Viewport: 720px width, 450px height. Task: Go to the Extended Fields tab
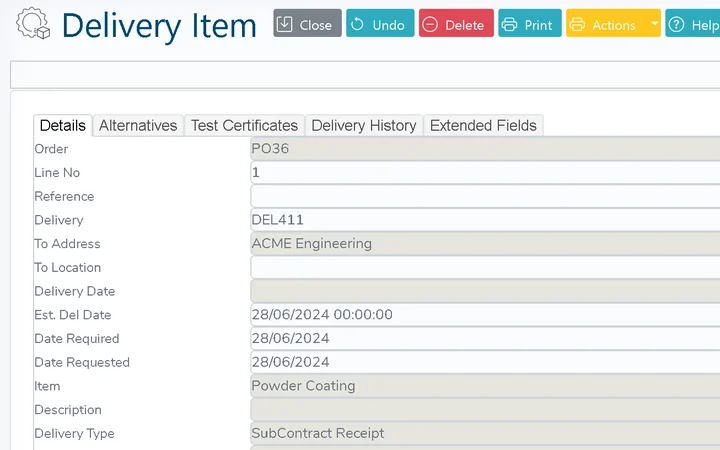tap(483, 125)
